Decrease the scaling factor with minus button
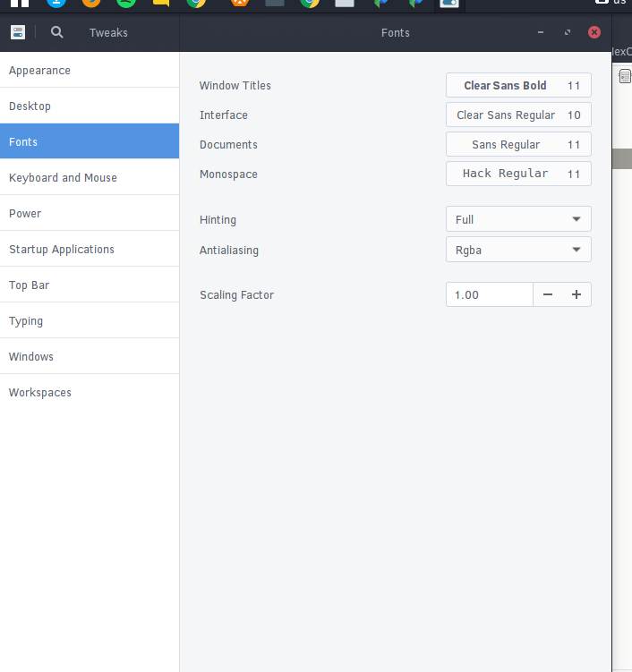This screenshot has height=672, width=632. [548, 294]
